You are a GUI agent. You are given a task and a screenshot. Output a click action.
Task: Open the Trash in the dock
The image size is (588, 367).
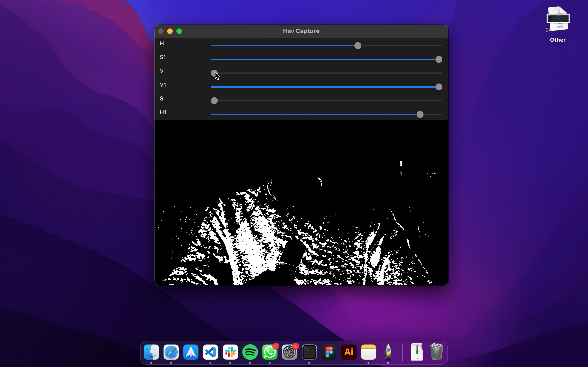(x=436, y=352)
